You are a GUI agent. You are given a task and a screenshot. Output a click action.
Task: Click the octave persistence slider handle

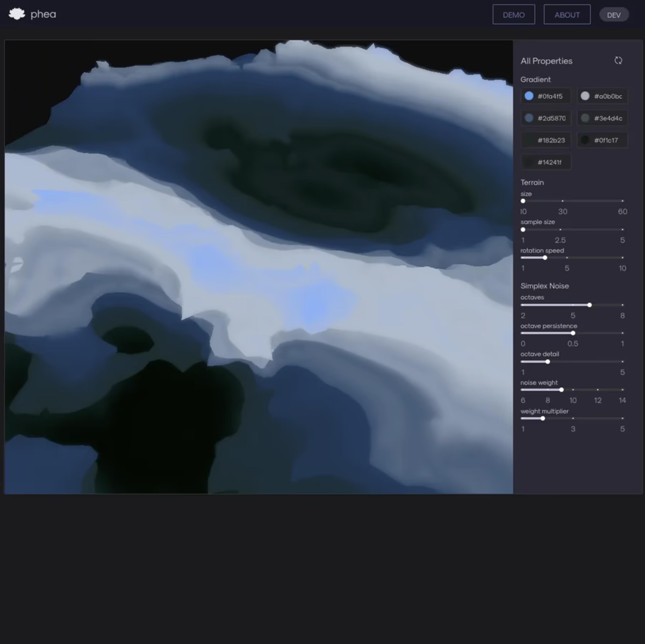(x=573, y=333)
